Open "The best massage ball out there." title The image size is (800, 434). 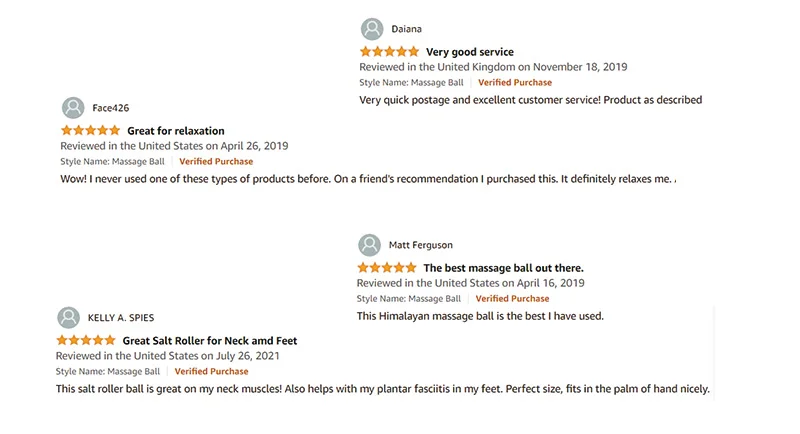coord(503,268)
